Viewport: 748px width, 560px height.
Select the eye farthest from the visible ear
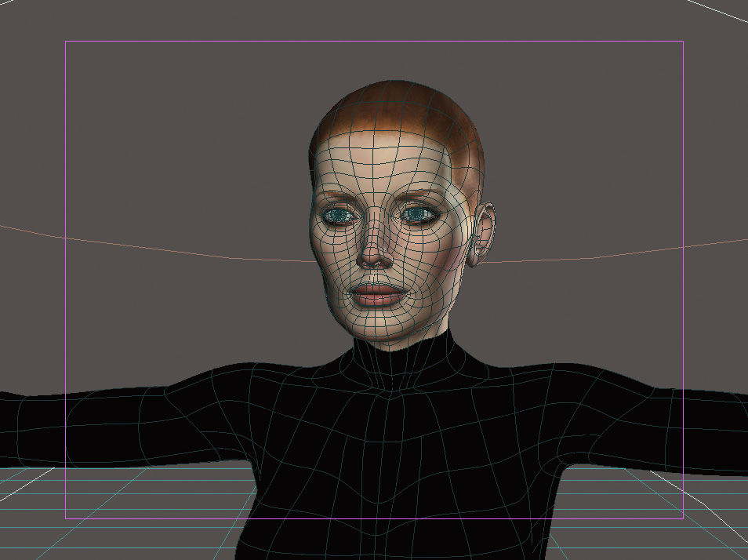point(340,216)
